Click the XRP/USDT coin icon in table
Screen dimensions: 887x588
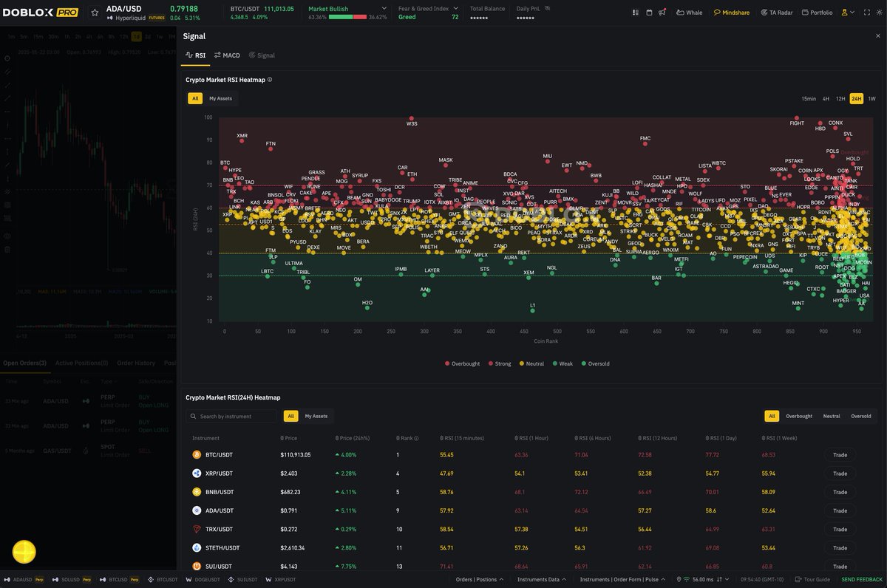197,474
